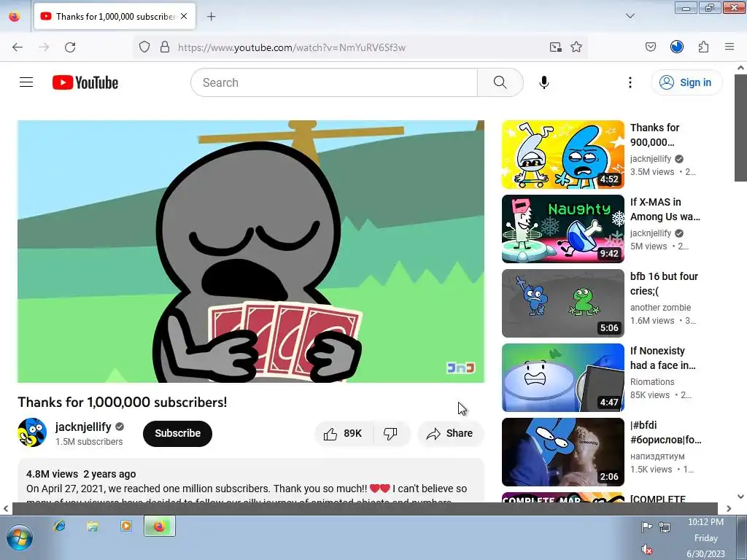747x560 pixels.
Task: Click the horizontal scrollbar right arrow
Action: 729,508
